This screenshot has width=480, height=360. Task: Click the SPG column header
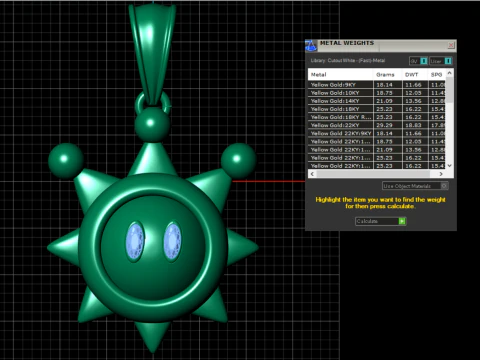(x=436, y=75)
